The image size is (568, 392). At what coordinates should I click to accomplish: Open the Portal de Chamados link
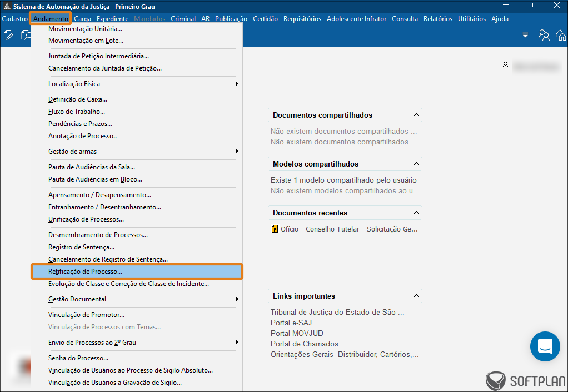pyautogui.click(x=305, y=344)
